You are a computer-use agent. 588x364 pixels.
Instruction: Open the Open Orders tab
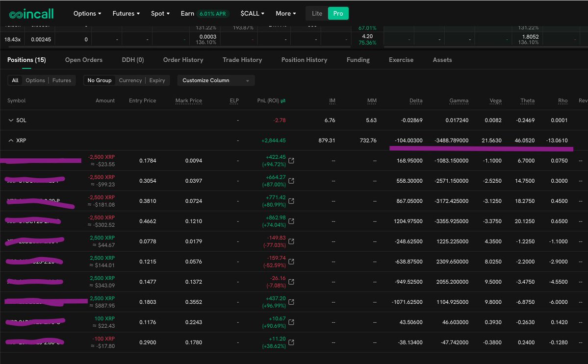pyautogui.click(x=84, y=60)
